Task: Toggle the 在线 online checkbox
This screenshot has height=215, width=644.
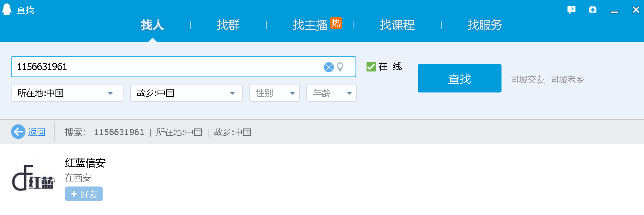Action: click(x=371, y=67)
